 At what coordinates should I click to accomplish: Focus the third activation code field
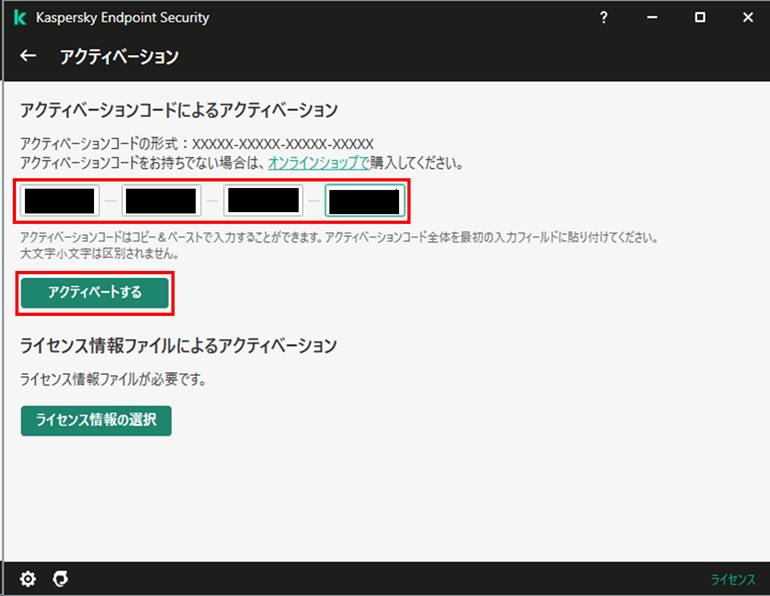point(263,200)
